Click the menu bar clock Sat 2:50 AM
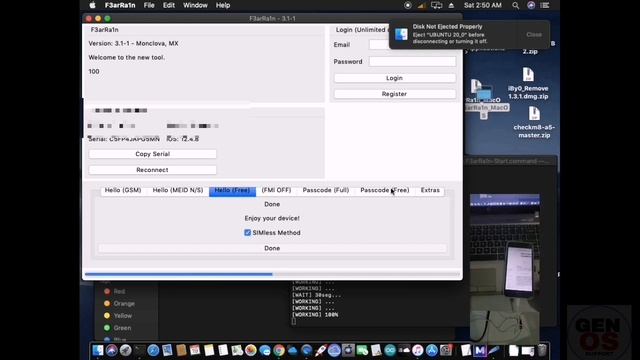Image resolution: width=640 pixels, height=360 pixels. coord(482,5)
